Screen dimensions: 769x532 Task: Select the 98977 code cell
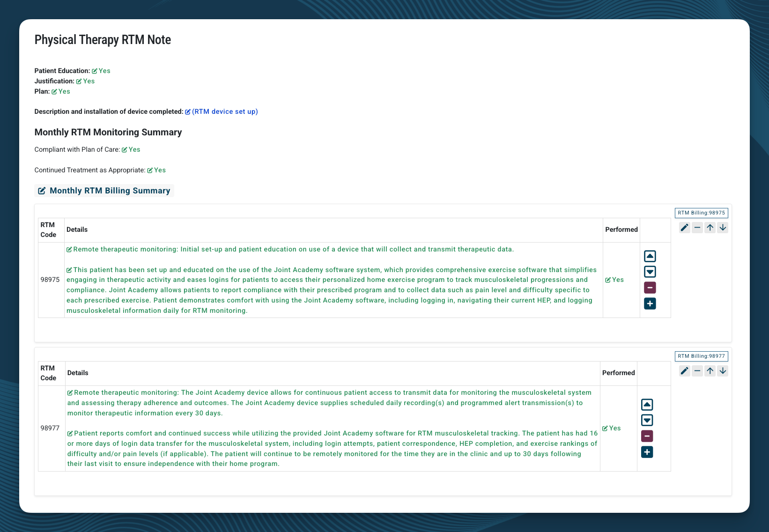coord(52,428)
